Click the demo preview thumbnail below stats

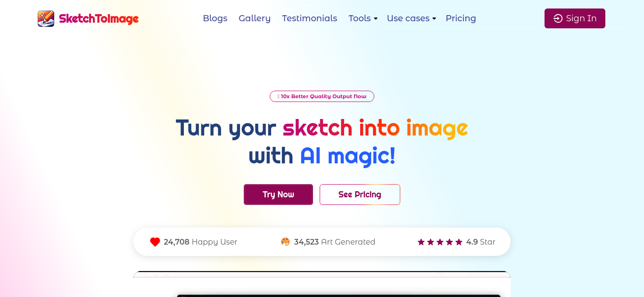pos(322,284)
